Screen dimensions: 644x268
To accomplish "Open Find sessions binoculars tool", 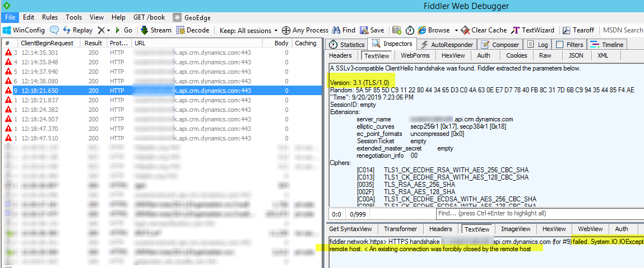I will 344,30.
